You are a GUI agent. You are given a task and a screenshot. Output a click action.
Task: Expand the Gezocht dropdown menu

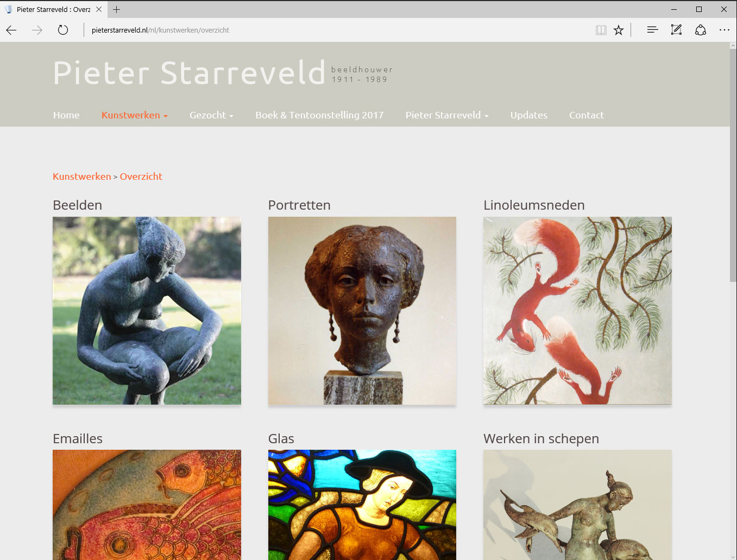211,115
